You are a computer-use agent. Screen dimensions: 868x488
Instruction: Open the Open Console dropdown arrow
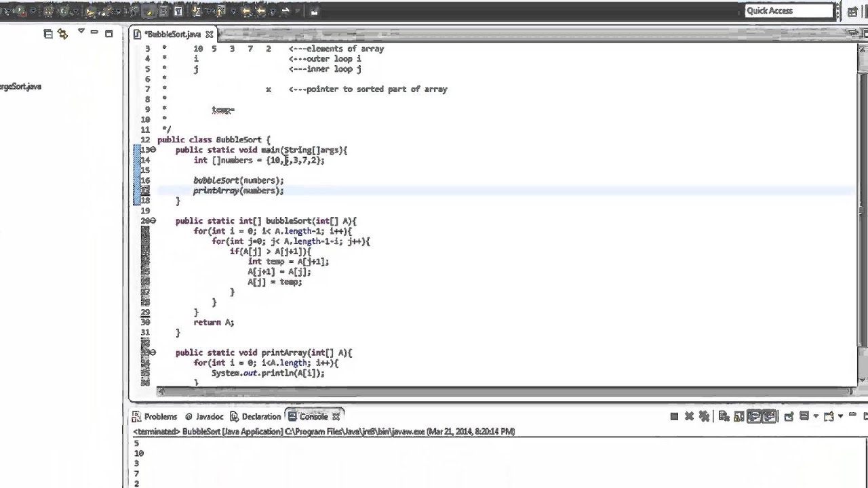tap(840, 415)
